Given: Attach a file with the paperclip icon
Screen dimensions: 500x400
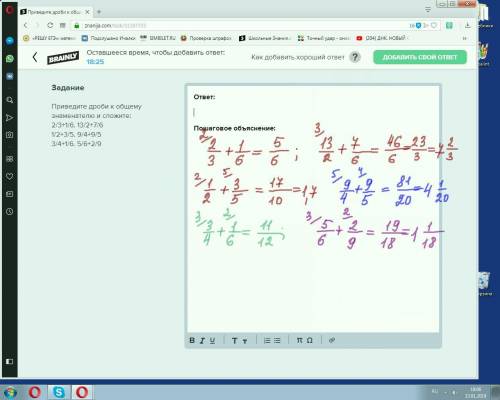Looking at the screenshot, I should point(332,340).
